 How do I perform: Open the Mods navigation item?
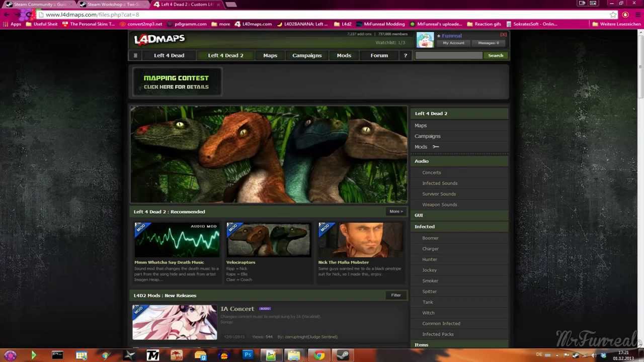pos(344,55)
